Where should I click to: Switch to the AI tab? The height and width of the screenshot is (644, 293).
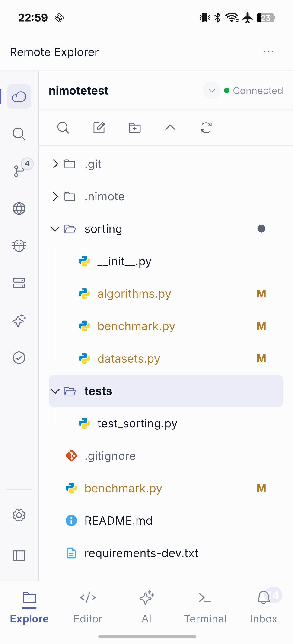(146, 607)
